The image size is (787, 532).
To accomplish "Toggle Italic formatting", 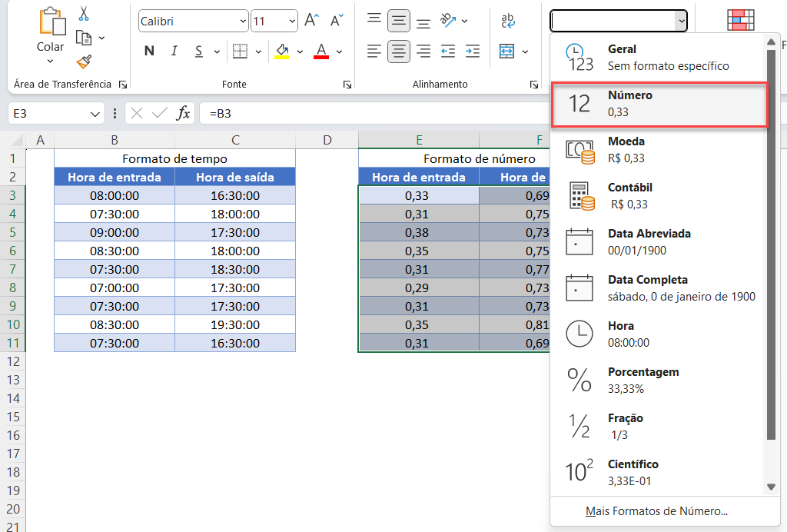I will [174, 52].
